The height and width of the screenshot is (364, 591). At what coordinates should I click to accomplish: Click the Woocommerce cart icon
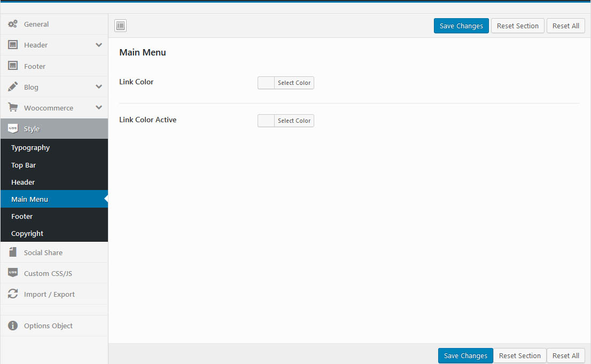[13, 107]
